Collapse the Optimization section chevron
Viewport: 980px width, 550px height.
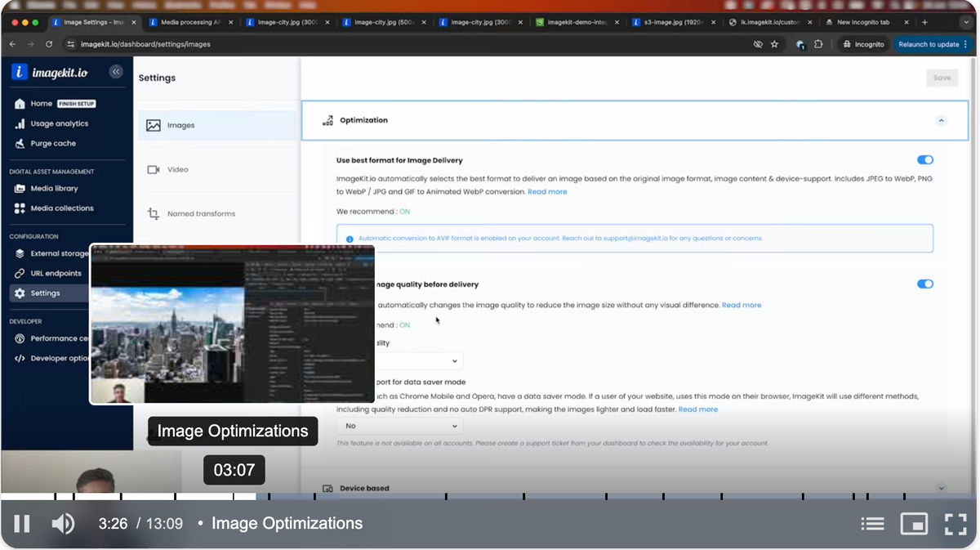click(x=941, y=120)
